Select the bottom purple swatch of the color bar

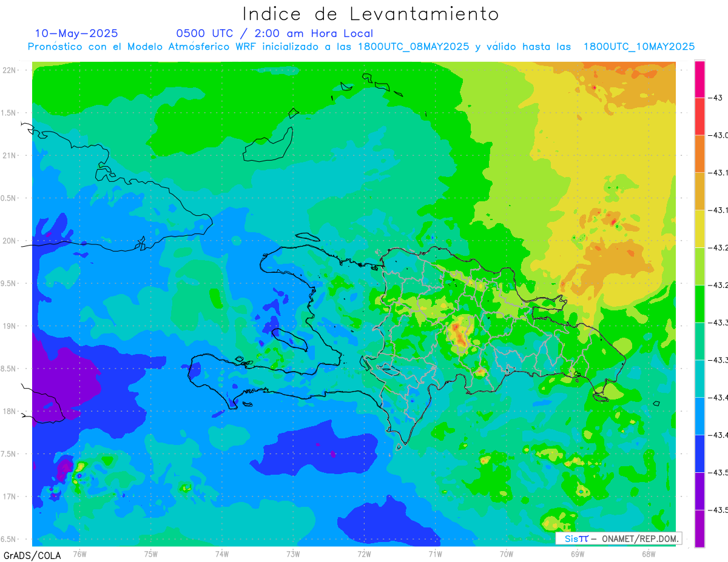coord(699,529)
